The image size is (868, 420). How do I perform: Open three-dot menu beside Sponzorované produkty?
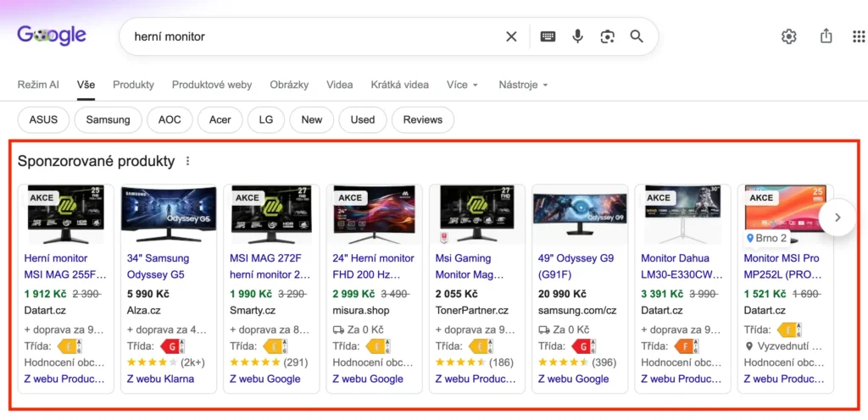pyautogui.click(x=187, y=162)
